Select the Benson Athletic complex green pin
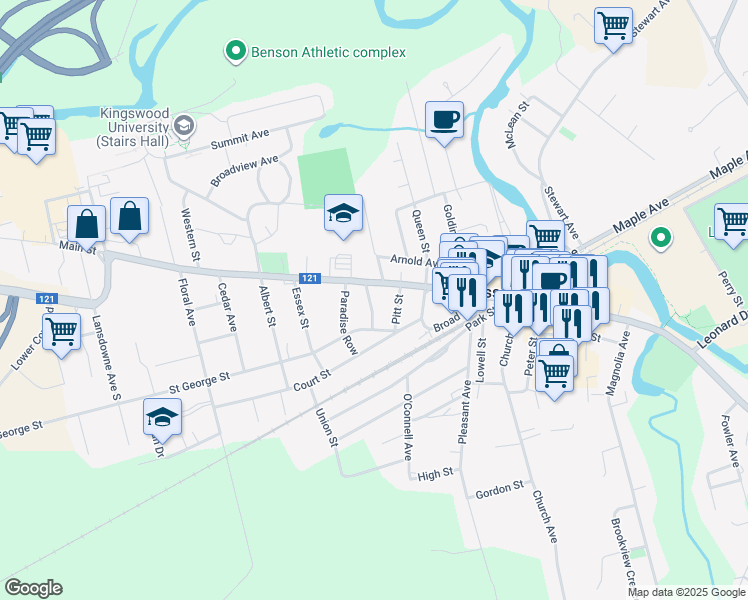The width and height of the screenshot is (748, 600). [235, 51]
